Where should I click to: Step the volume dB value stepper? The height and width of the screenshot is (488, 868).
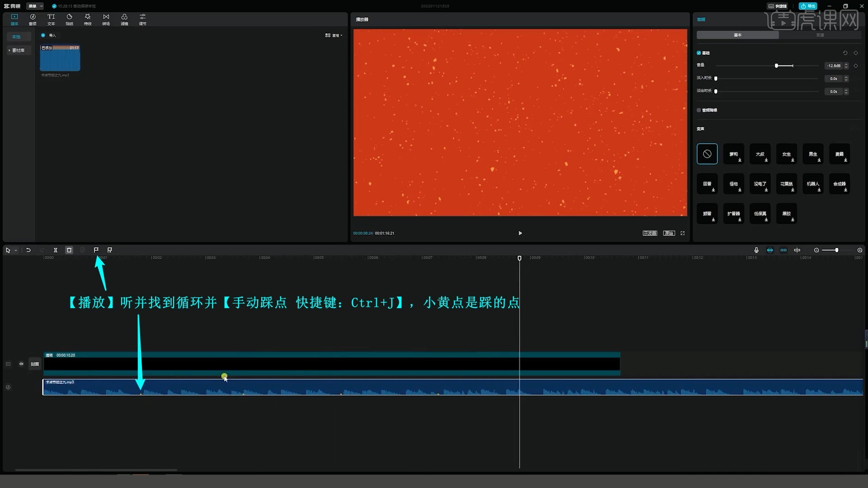pos(846,66)
